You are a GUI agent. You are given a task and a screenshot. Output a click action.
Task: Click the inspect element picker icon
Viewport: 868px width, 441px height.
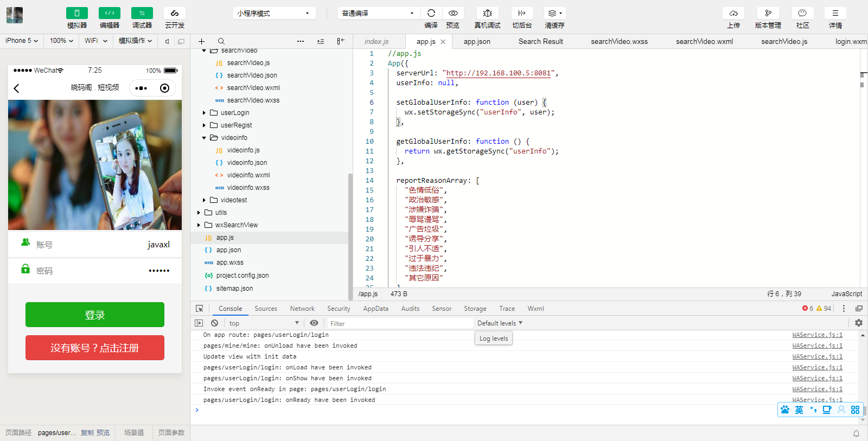[x=200, y=309]
